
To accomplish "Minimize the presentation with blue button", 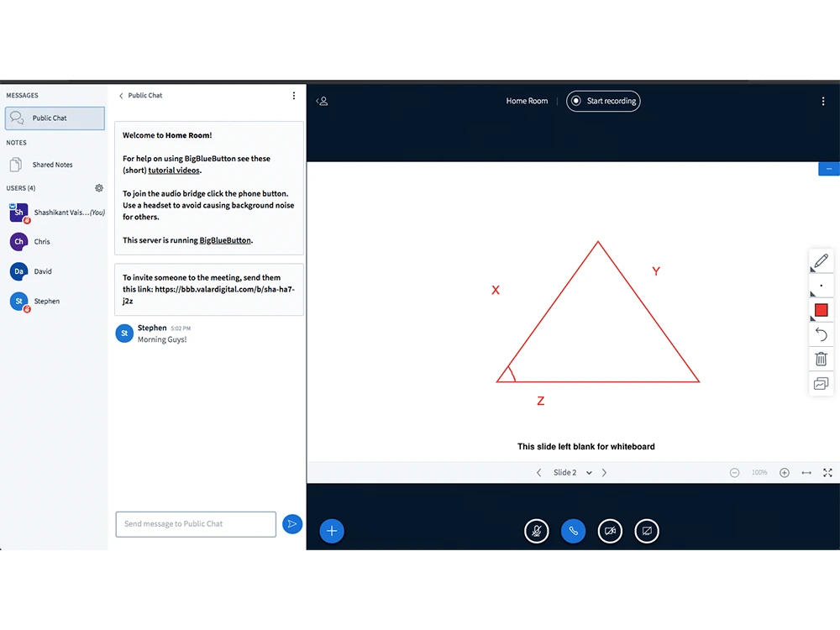I will point(829,169).
